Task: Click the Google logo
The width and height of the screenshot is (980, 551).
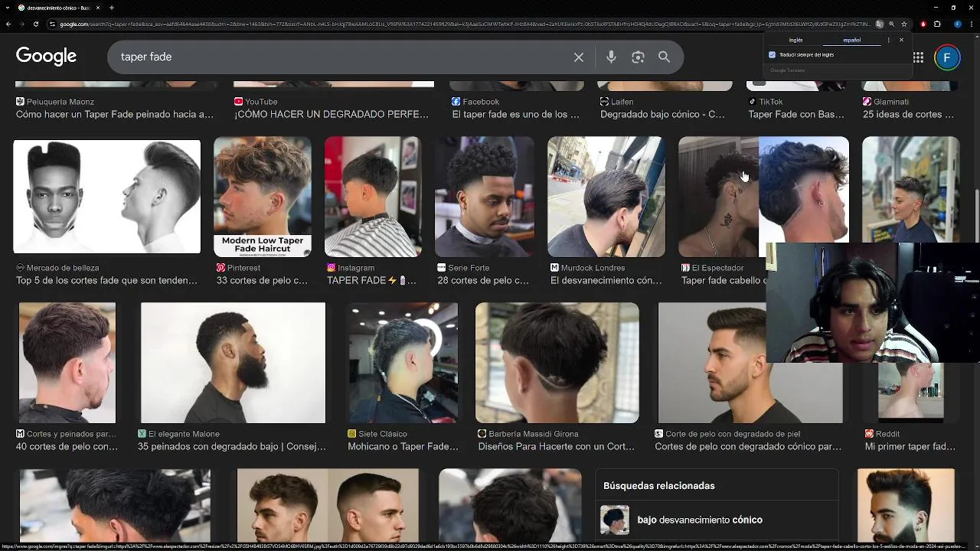Action: (46, 57)
